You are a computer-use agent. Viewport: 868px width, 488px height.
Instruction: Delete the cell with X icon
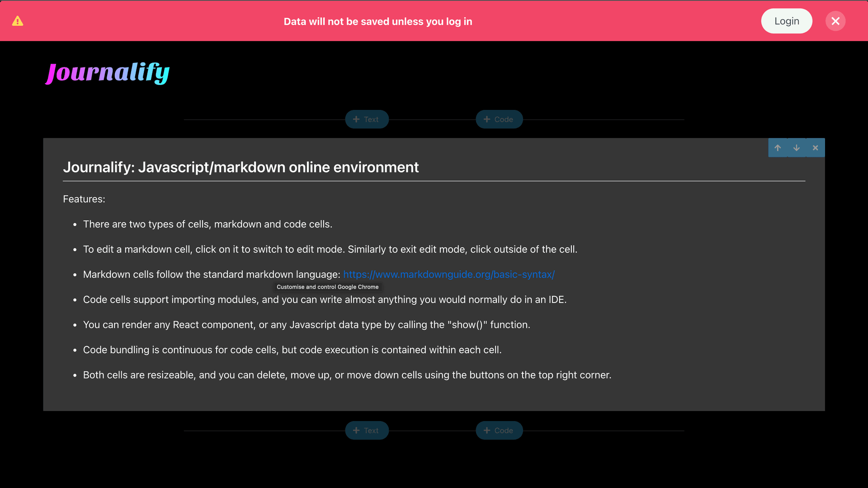point(816,148)
